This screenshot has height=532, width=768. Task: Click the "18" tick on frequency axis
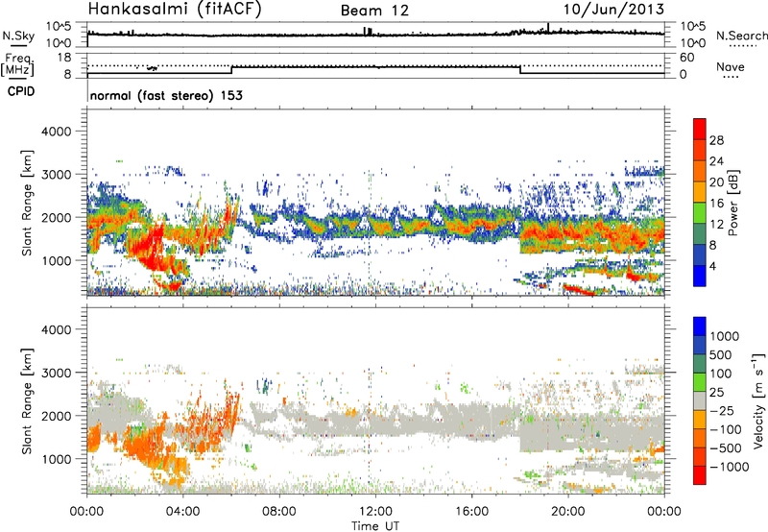pyautogui.click(x=64, y=58)
